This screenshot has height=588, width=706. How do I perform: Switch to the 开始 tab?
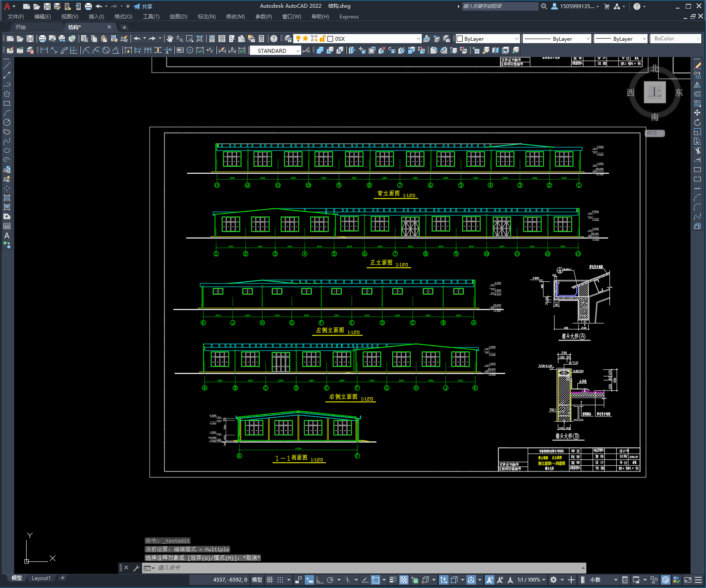[21, 27]
